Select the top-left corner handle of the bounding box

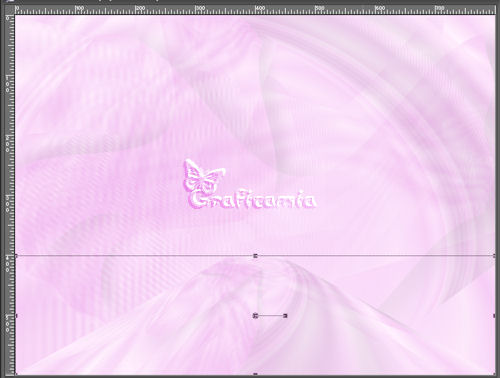pos(16,256)
